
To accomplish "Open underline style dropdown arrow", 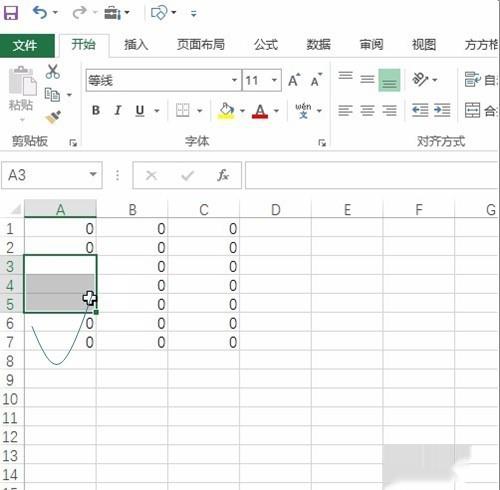I will 157,111.
